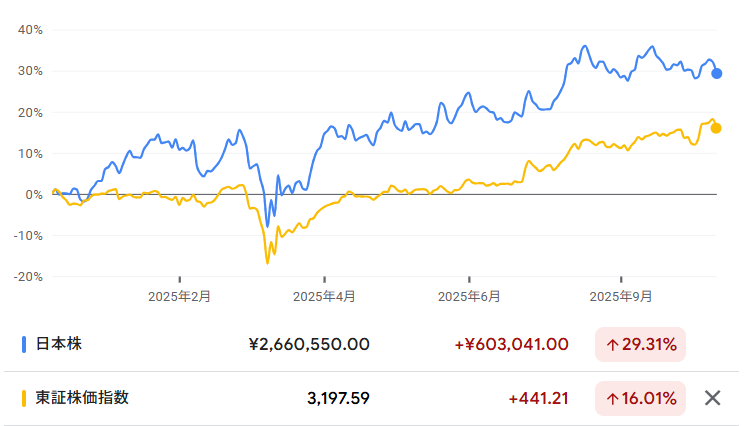This screenshot has width=745, height=426.
Task: Click the 3,197.59 index value
Action: click(338, 398)
